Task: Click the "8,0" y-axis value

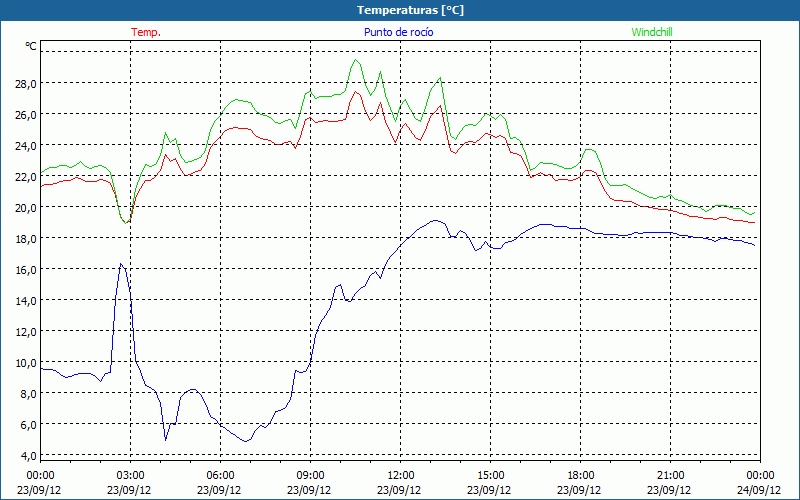Action: [x=28, y=394]
